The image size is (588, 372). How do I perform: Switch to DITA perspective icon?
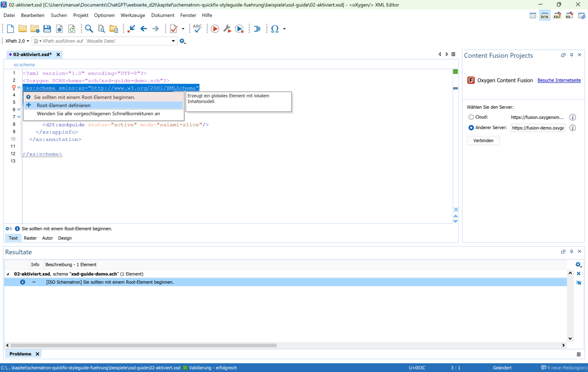click(544, 16)
